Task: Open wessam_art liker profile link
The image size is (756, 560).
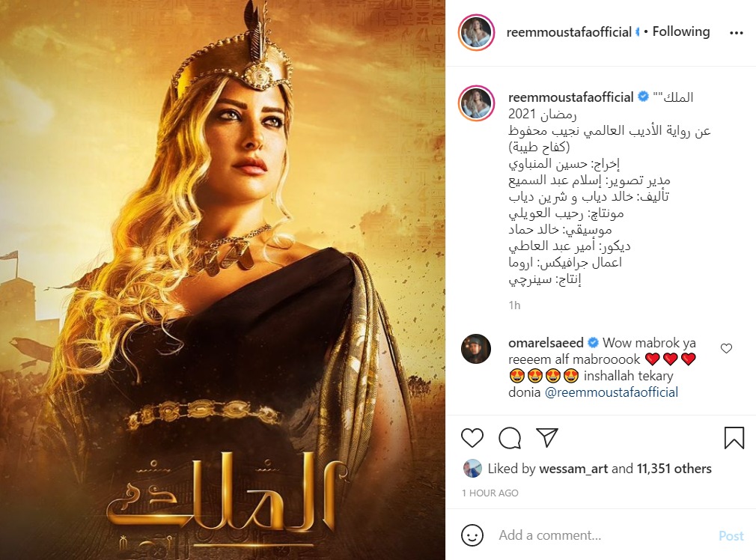Action: [x=573, y=469]
